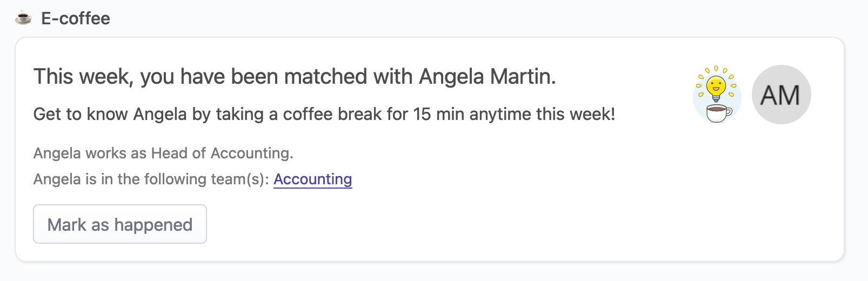Click the letter M in the avatar initials
This screenshot has height=281, width=868.
click(x=790, y=95)
